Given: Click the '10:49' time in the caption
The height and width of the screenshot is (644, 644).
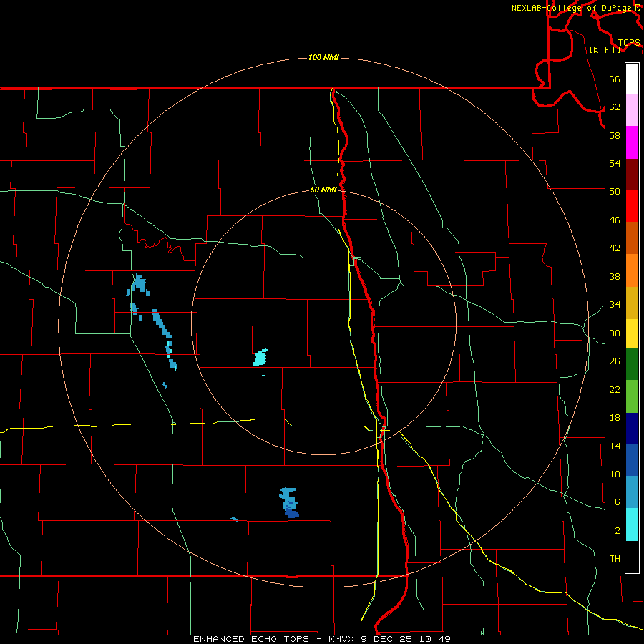Looking at the screenshot, I should [x=435, y=639].
